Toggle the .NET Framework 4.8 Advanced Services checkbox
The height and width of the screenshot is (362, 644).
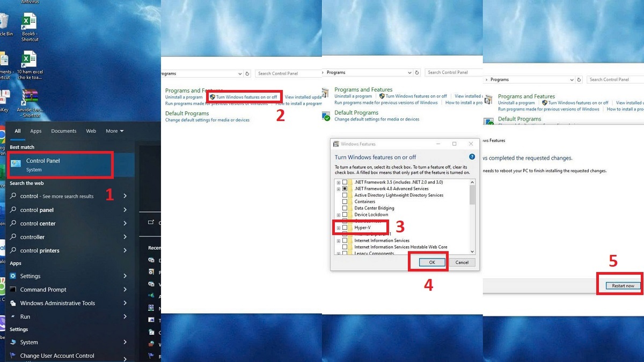pos(345,189)
